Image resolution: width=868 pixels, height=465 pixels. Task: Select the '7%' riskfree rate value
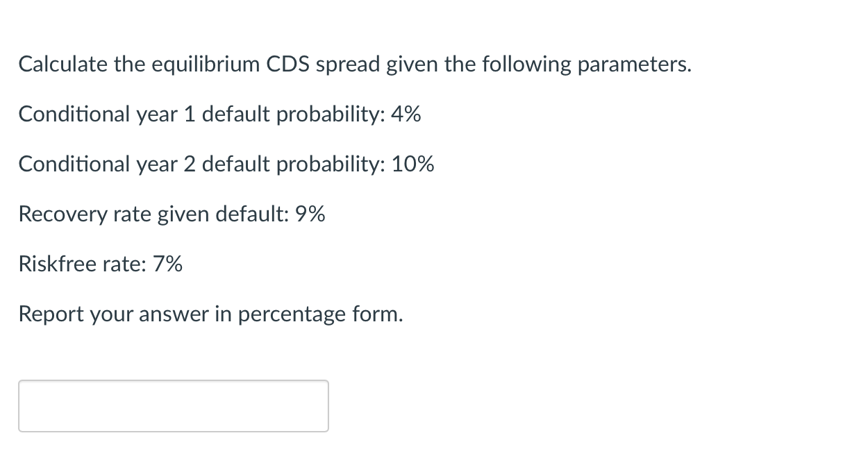pyautogui.click(x=167, y=264)
